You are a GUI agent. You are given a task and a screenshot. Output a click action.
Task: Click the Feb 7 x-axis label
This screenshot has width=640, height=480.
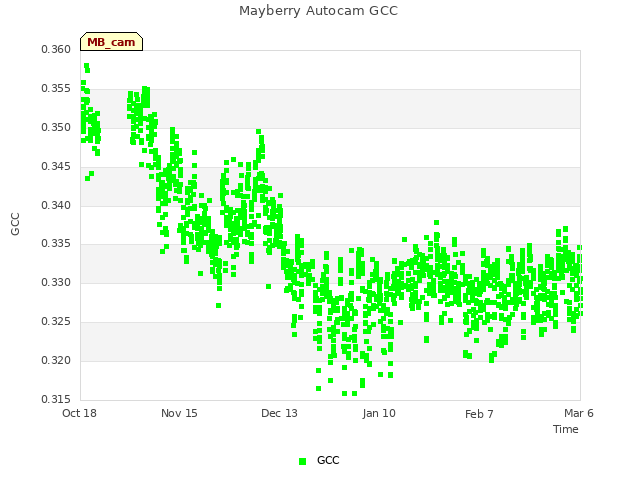coord(479,414)
